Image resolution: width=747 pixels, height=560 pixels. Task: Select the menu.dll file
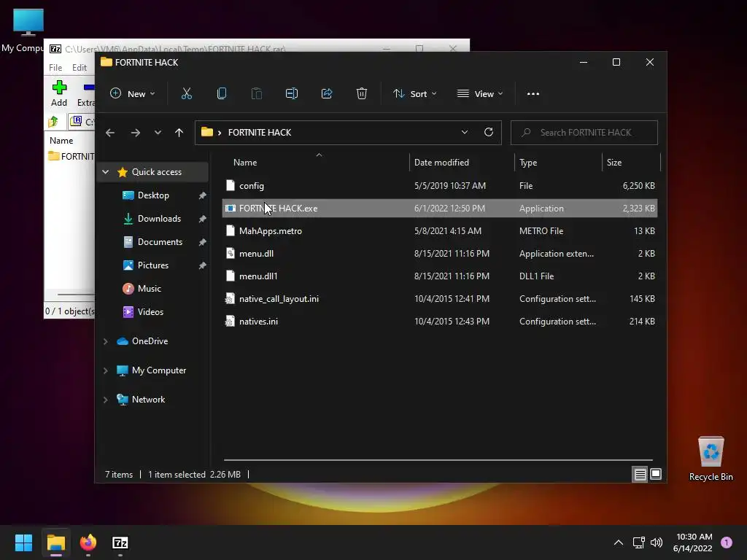pos(440,253)
